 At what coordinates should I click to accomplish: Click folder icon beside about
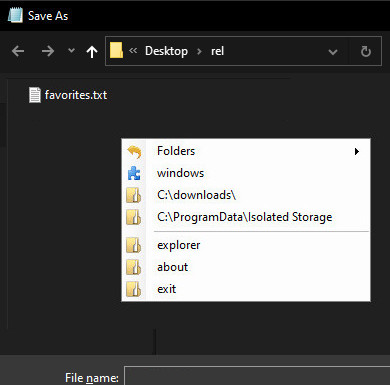[134, 267]
